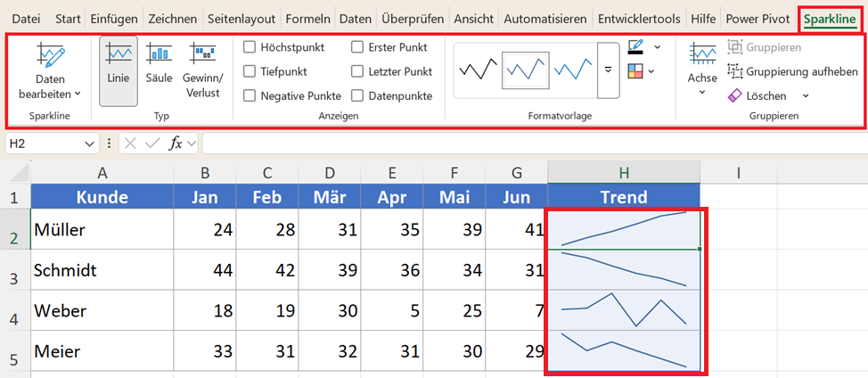Screen dimensions: 868x378
Task: Enable Höchstpunkt checkbox
Action: tap(250, 47)
